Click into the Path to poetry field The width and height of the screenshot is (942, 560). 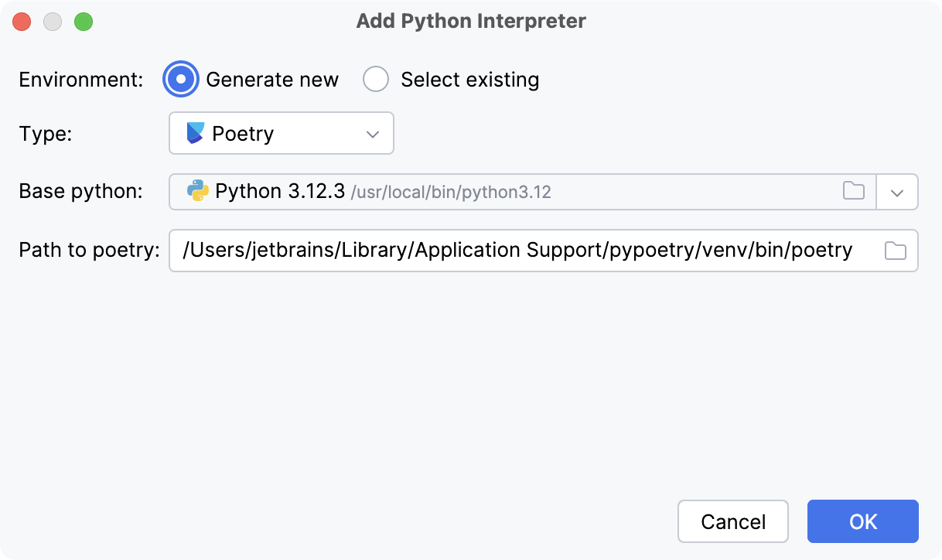[518, 251]
